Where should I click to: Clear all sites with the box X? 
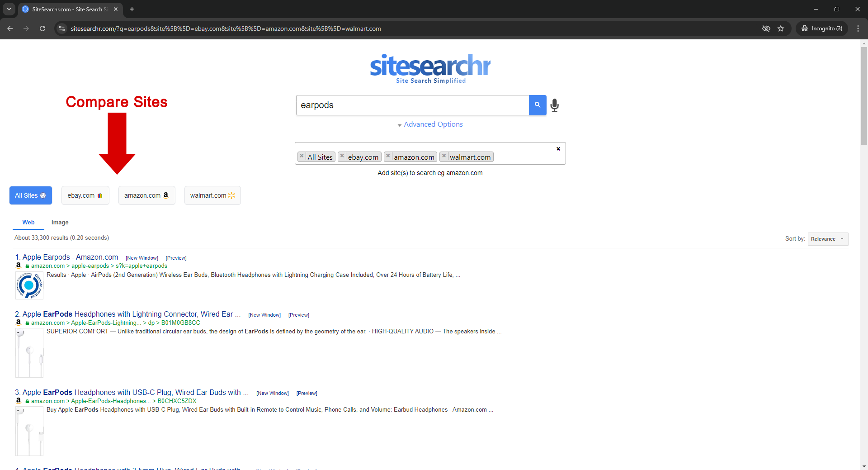point(558,149)
